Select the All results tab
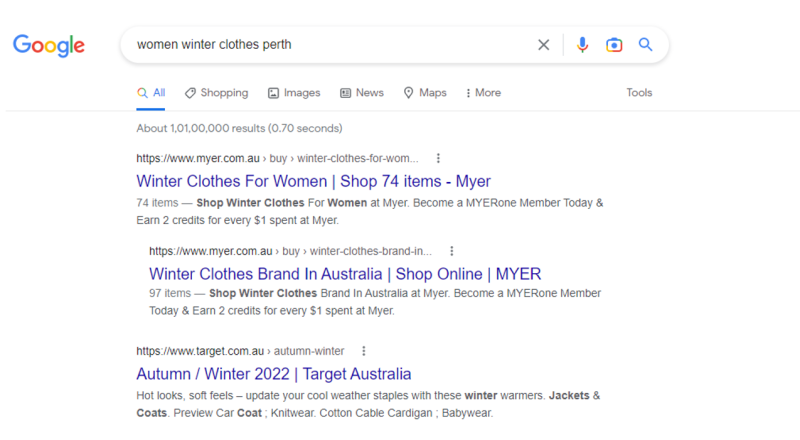Image resolution: width=800 pixels, height=440 pixels. point(151,93)
